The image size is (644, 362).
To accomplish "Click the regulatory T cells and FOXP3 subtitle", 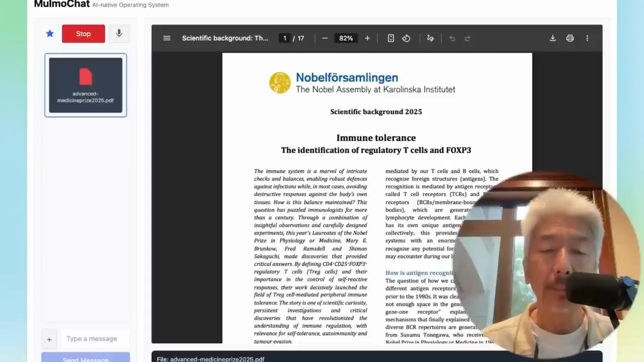I will [x=376, y=150].
